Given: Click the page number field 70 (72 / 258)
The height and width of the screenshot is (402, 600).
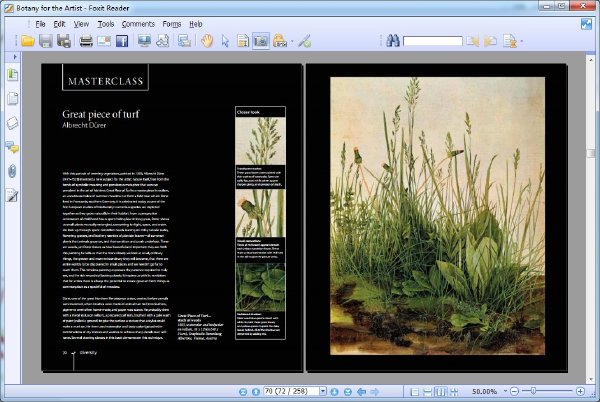Looking at the screenshot, I should click(x=291, y=391).
